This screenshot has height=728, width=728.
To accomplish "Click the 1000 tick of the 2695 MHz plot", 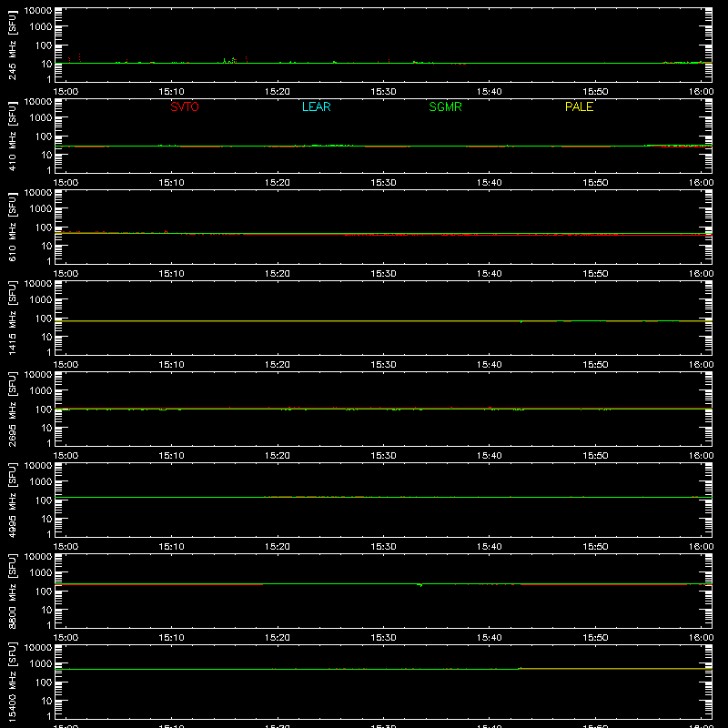I will point(41,391).
